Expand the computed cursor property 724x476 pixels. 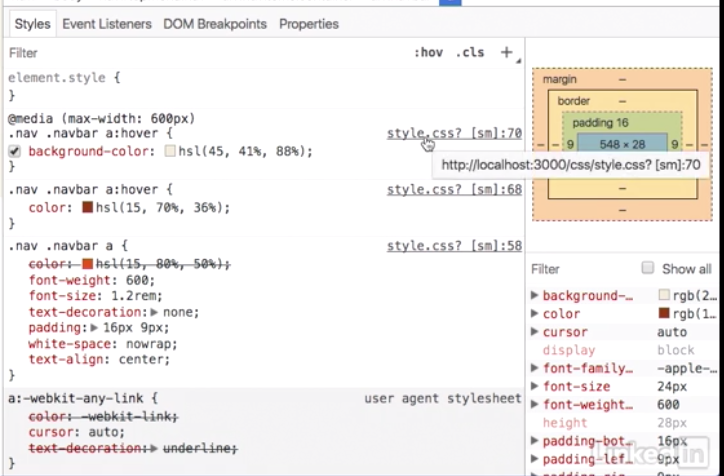click(x=535, y=331)
